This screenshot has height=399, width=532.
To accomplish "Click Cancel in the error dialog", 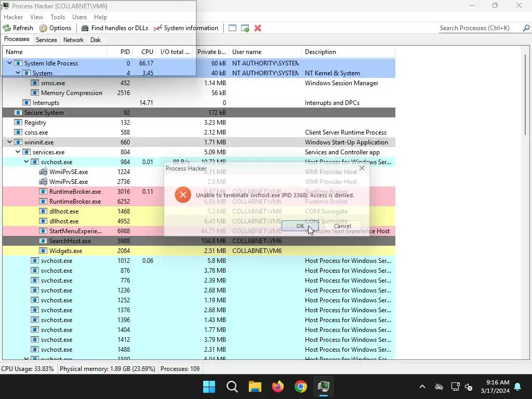I will point(342,225).
